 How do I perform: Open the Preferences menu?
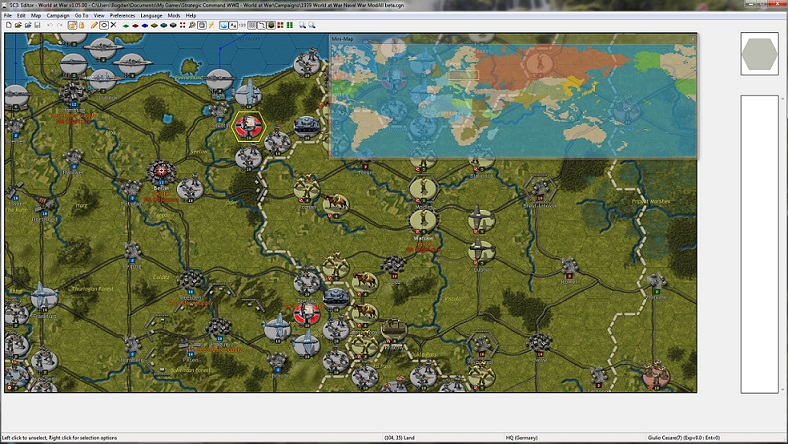pos(123,16)
